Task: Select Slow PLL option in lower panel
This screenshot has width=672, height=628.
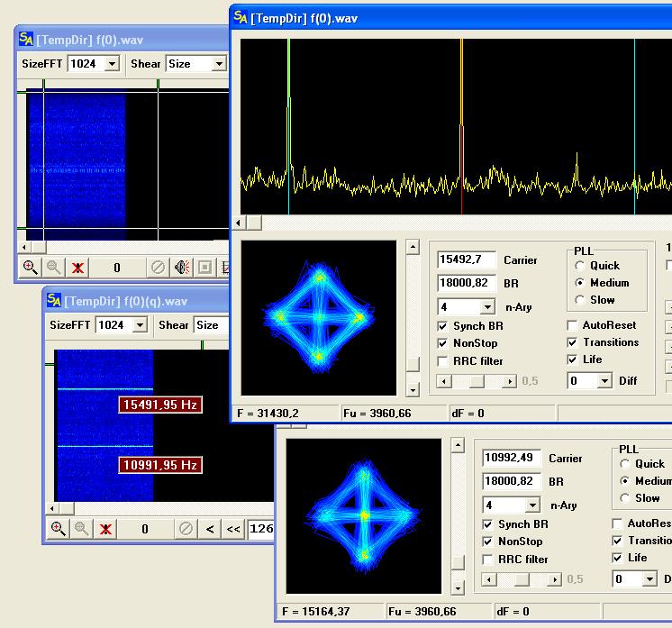Action: coord(624,498)
